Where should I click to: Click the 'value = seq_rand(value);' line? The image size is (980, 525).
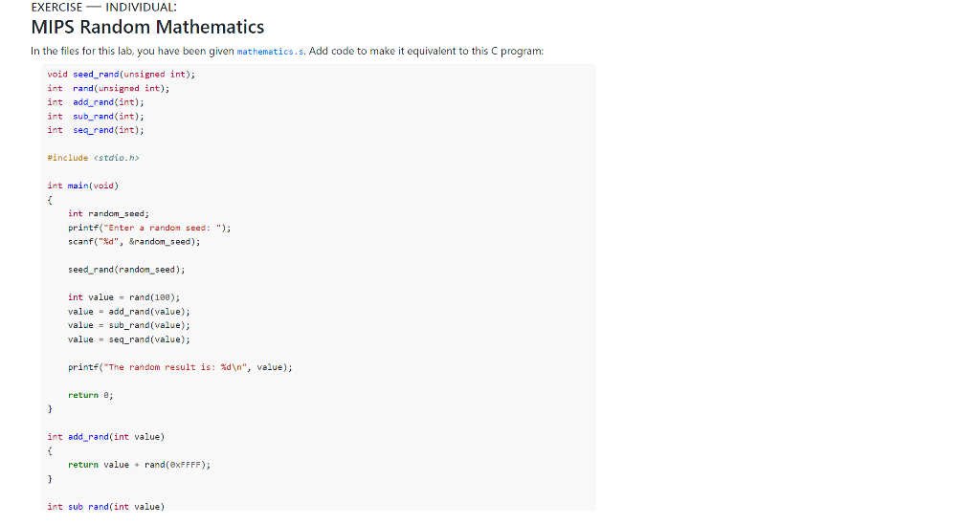(129, 339)
